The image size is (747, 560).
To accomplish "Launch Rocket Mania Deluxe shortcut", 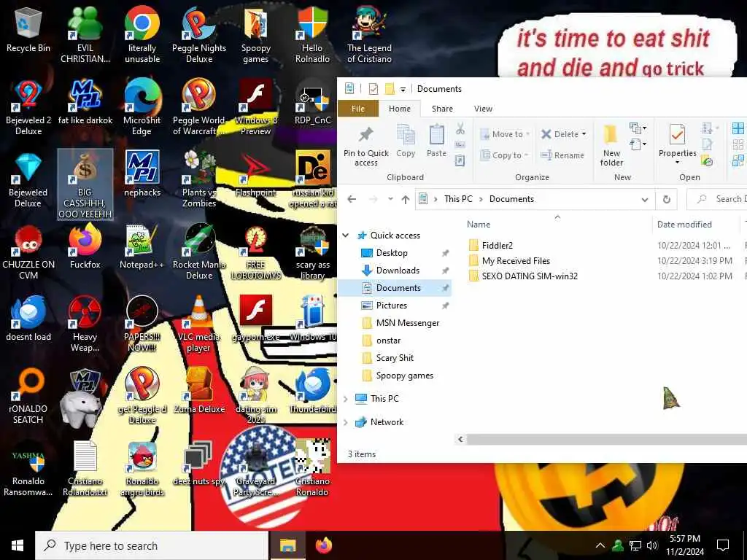I will [198, 252].
